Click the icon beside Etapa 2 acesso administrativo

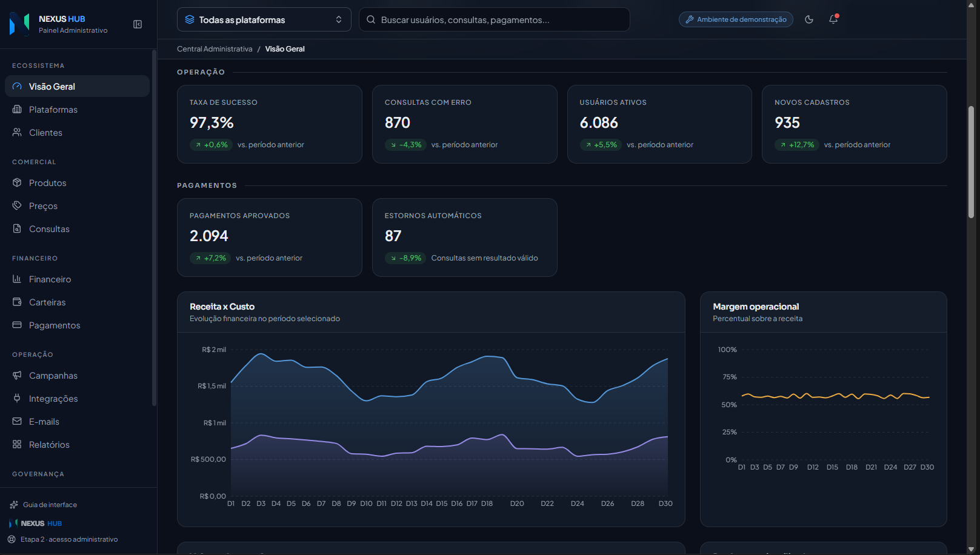(12, 539)
